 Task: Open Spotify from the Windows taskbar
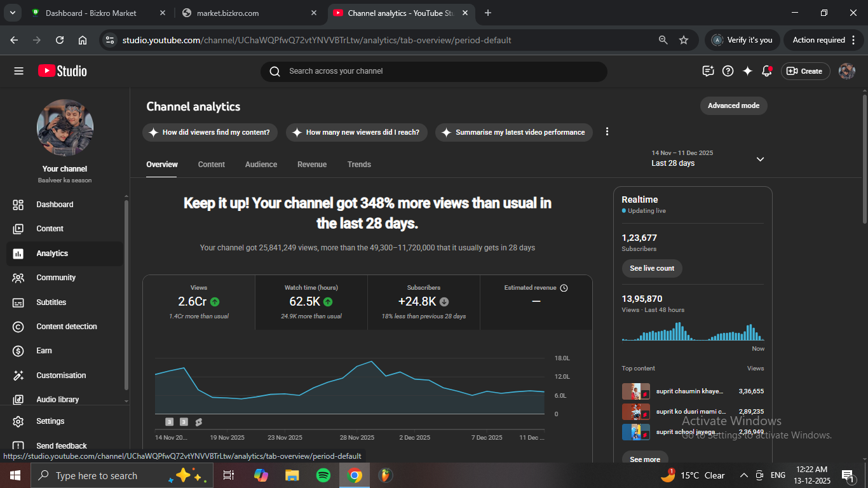pos(323,475)
